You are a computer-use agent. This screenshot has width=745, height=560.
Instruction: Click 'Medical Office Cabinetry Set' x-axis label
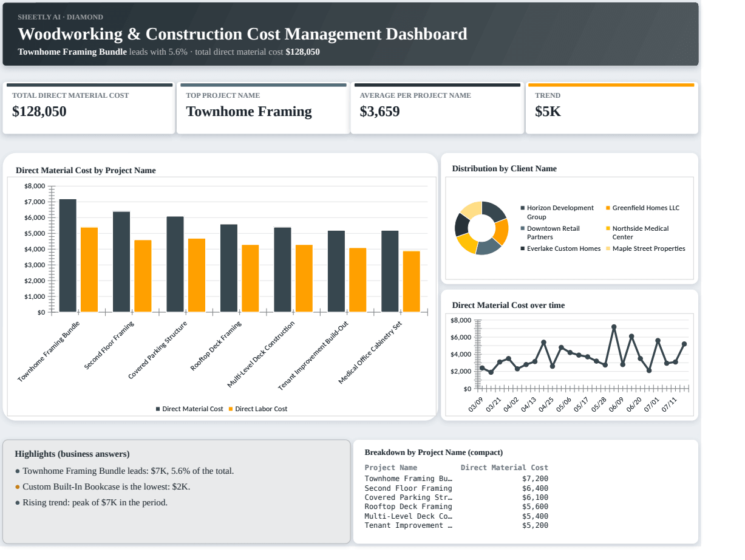click(370, 352)
